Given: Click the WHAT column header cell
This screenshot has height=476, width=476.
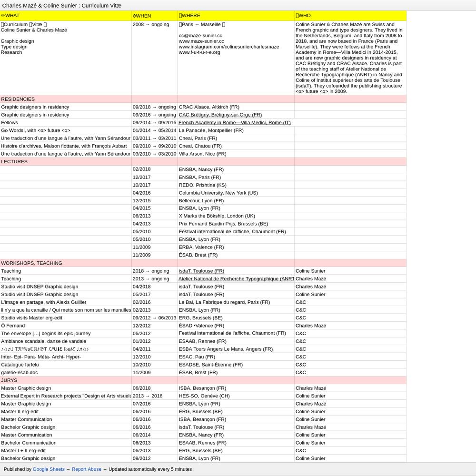Looking at the screenshot, I should [66, 16].
